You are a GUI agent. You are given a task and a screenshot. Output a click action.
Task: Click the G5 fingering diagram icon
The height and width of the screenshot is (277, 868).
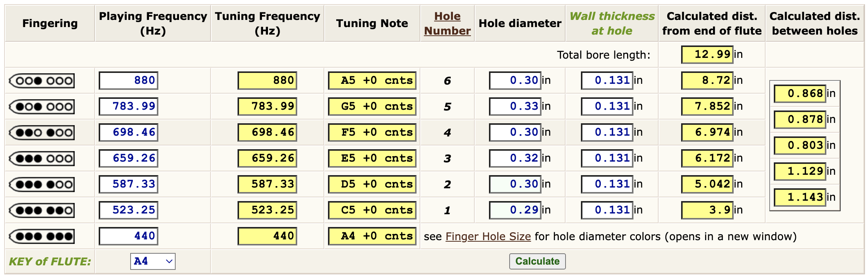(x=41, y=107)
